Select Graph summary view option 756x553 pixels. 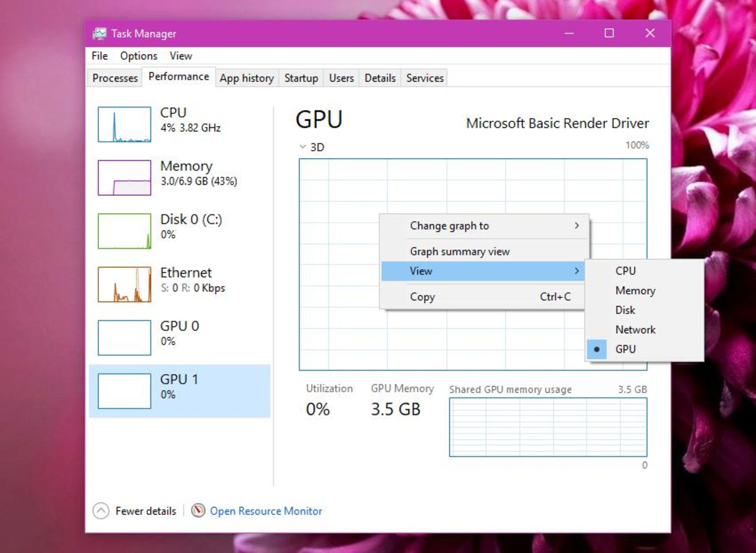pos(460,252)
